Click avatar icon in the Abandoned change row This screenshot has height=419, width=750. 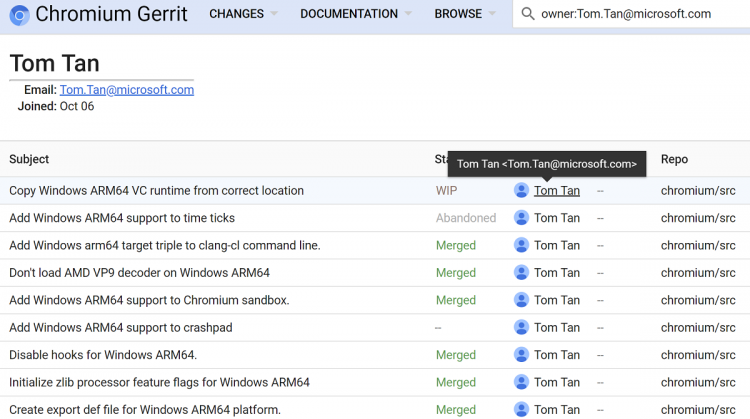[521, 218]
